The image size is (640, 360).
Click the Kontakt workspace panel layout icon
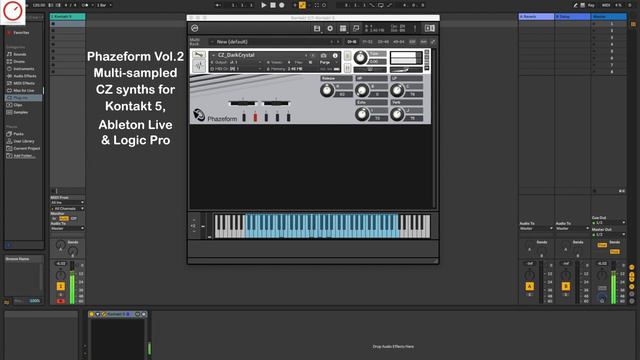(343, 28)
